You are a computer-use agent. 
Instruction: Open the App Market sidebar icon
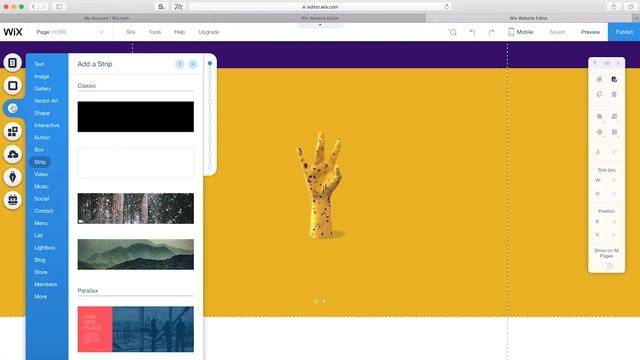13,131
